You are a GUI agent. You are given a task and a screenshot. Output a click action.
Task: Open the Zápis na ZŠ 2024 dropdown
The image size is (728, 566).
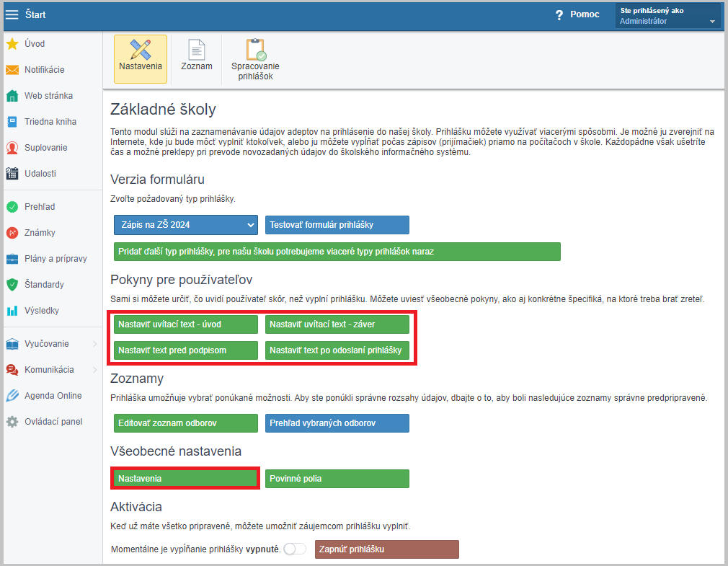(186, 225)
